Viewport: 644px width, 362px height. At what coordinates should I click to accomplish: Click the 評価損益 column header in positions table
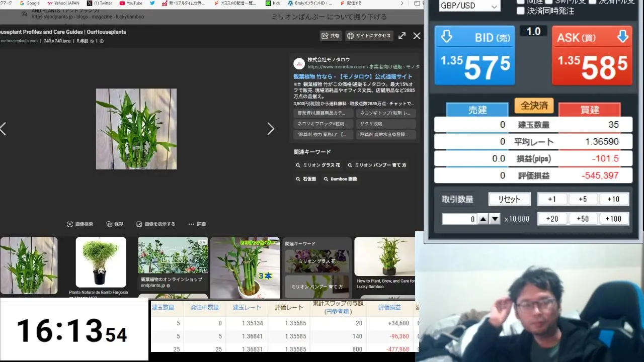pos(389,307)
